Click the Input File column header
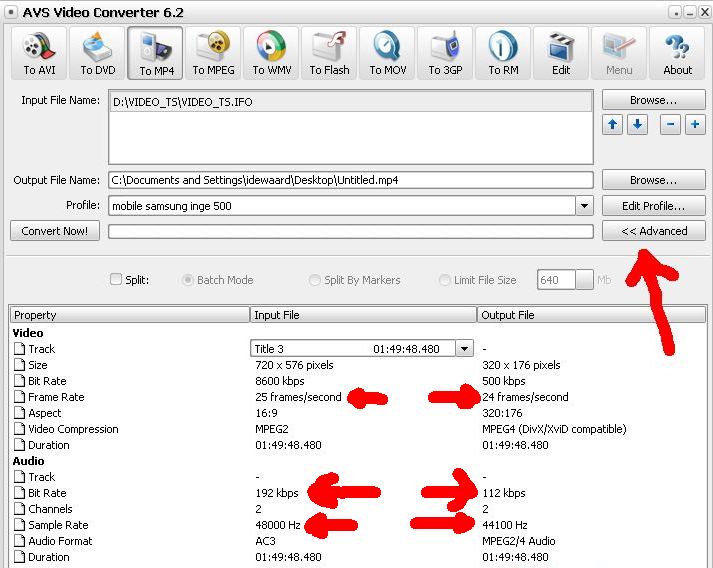The width and height of the screenshot is (713, 568). point(363,315)
